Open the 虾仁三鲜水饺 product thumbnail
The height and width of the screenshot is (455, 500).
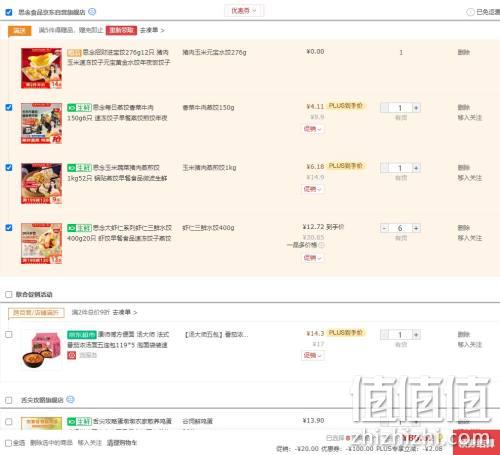click(x=41, y=243)
